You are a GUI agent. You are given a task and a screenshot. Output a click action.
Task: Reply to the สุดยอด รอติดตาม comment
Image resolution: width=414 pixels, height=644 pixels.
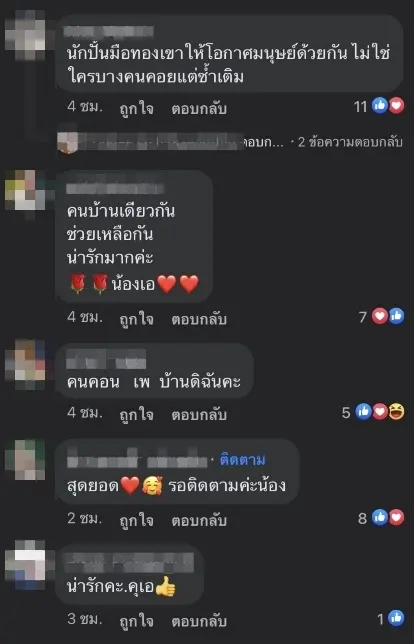(199, 520)
